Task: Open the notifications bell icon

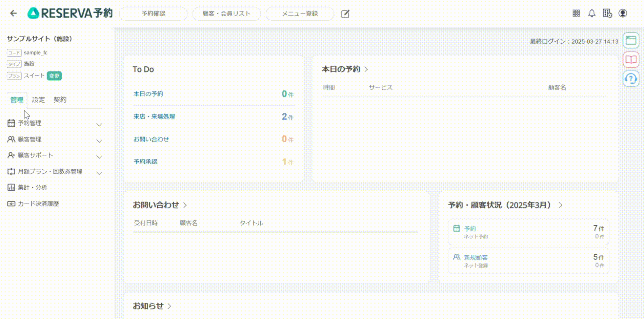Action: coord(592,13)
